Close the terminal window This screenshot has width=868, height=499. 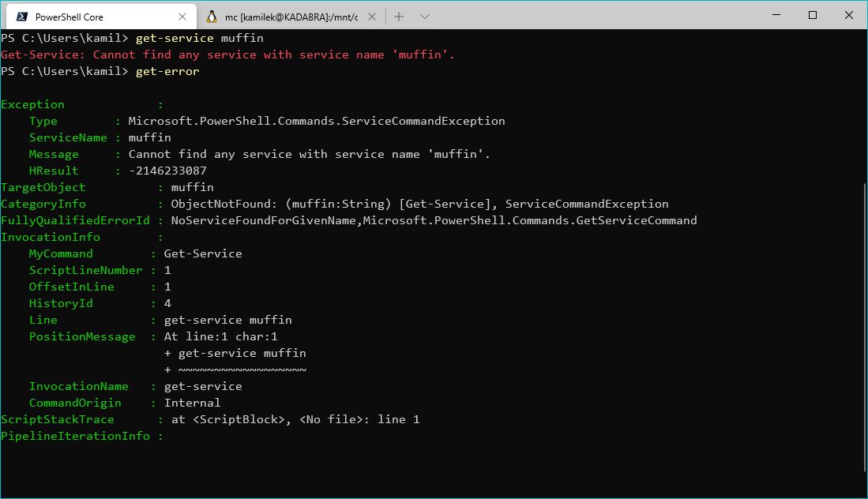(849, 16)
